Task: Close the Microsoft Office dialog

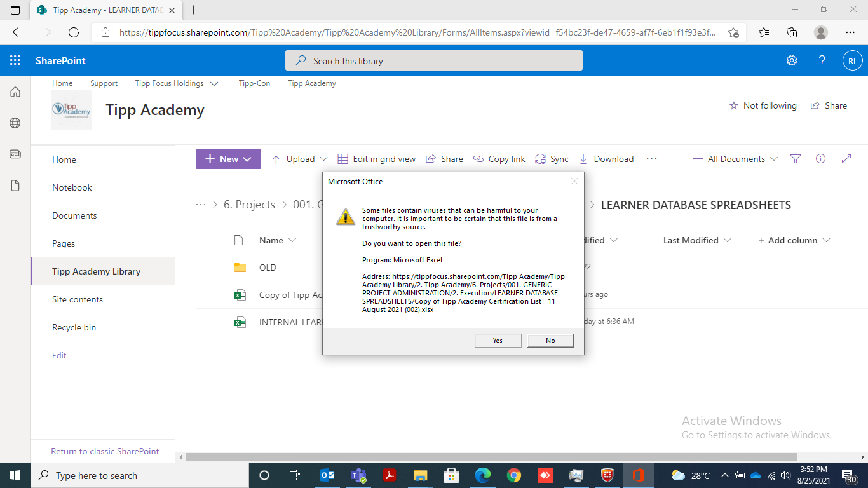Action: pos(574,181)
